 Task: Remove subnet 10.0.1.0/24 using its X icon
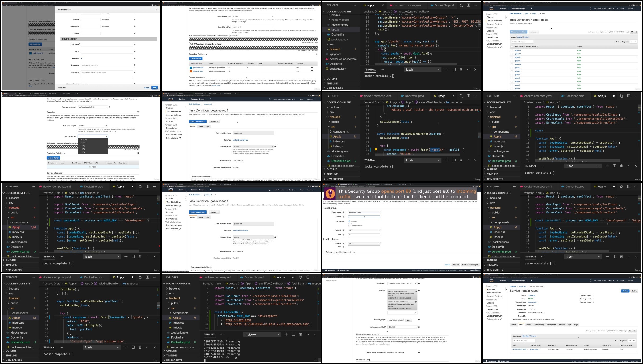pos(416,291)
